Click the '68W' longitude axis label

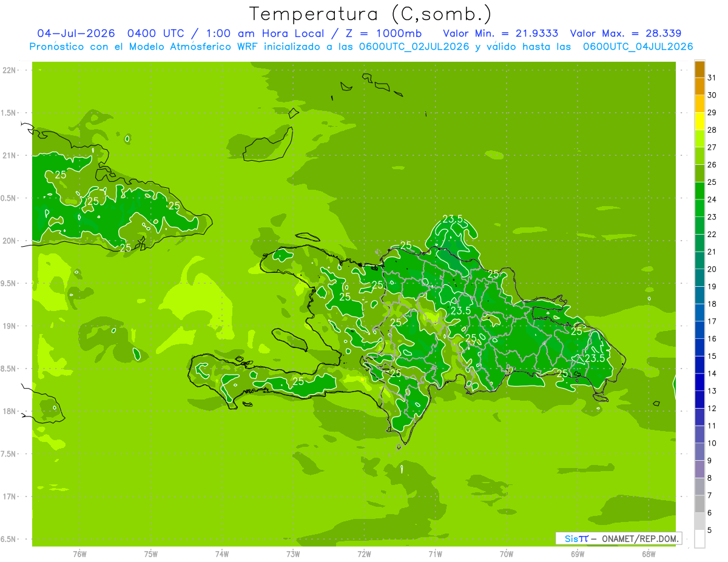click(x=649, y=554)
